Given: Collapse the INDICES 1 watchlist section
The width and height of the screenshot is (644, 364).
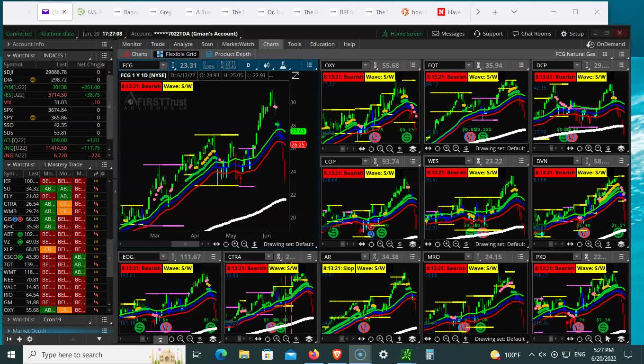Looking at the screenshot, I should (x=9, y=55).
